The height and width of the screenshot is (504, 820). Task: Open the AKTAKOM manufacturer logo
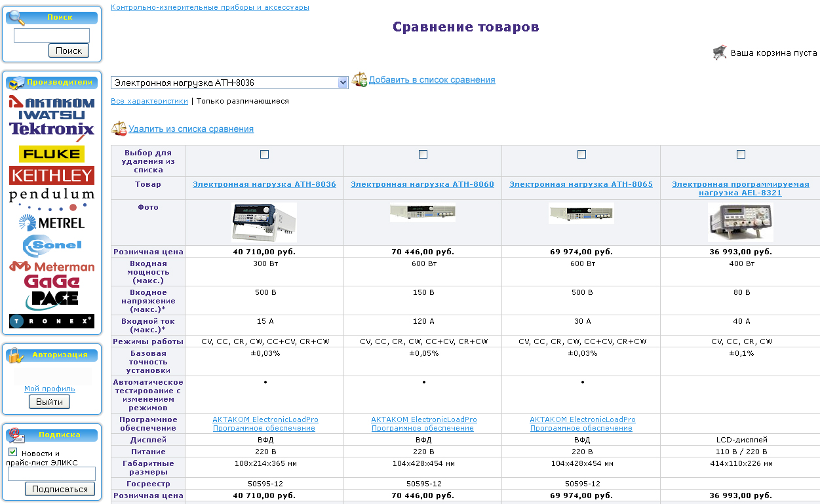(52, 102)
